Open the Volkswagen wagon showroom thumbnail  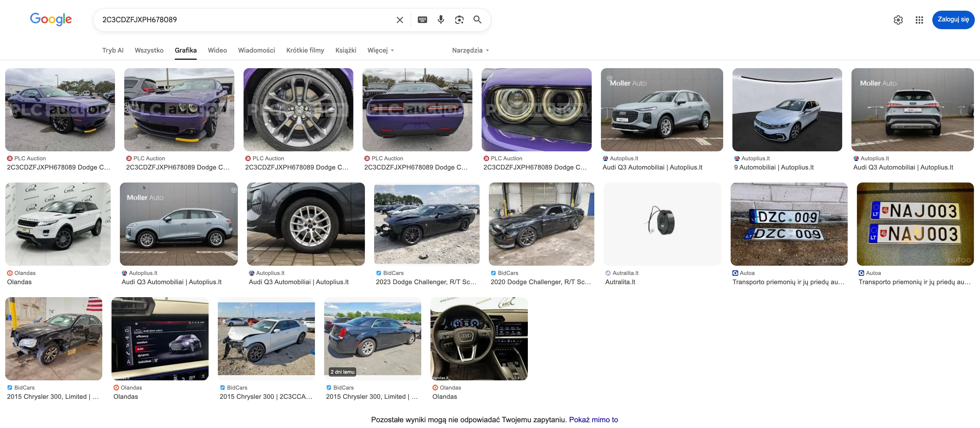coord(787,109)
